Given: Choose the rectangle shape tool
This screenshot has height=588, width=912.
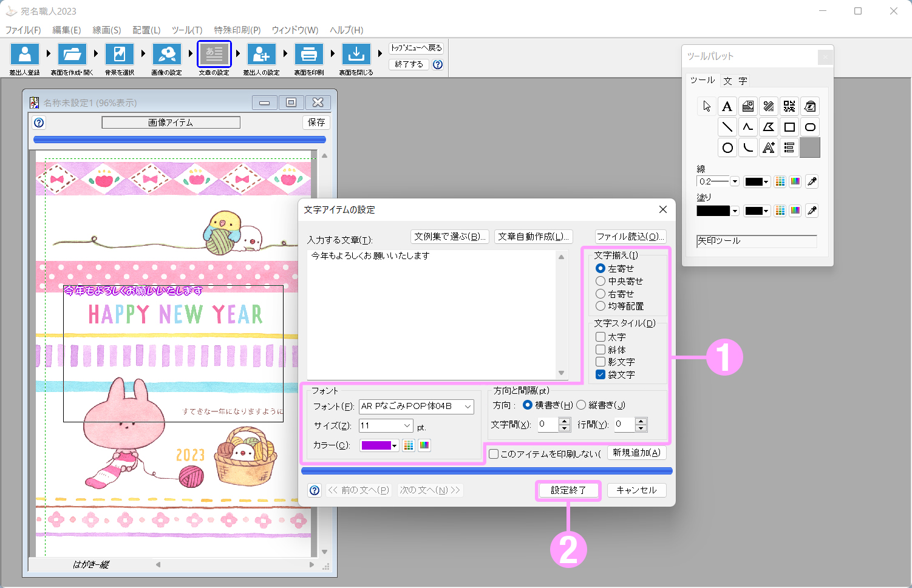Looking at the screenshot, I should pyautogui.click(x=789, y=127).
